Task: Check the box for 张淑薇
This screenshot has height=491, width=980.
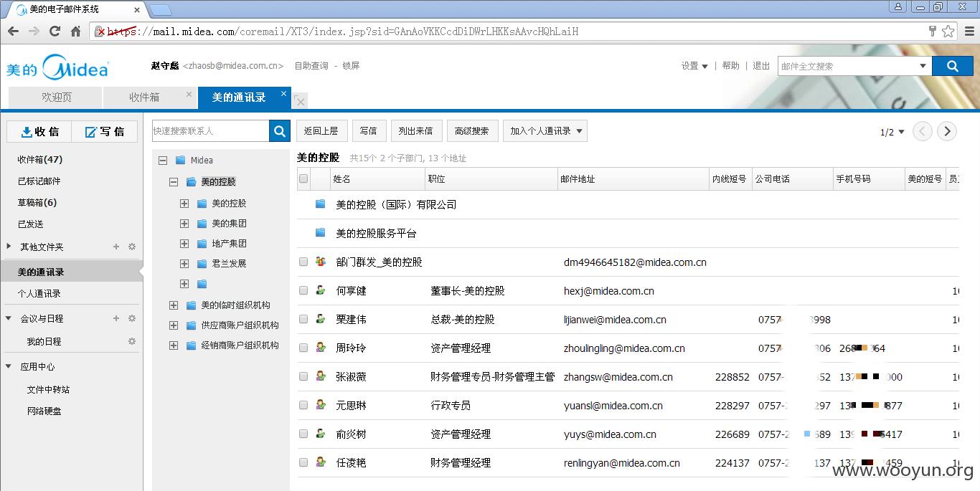Action: click(x=303, y=376)
